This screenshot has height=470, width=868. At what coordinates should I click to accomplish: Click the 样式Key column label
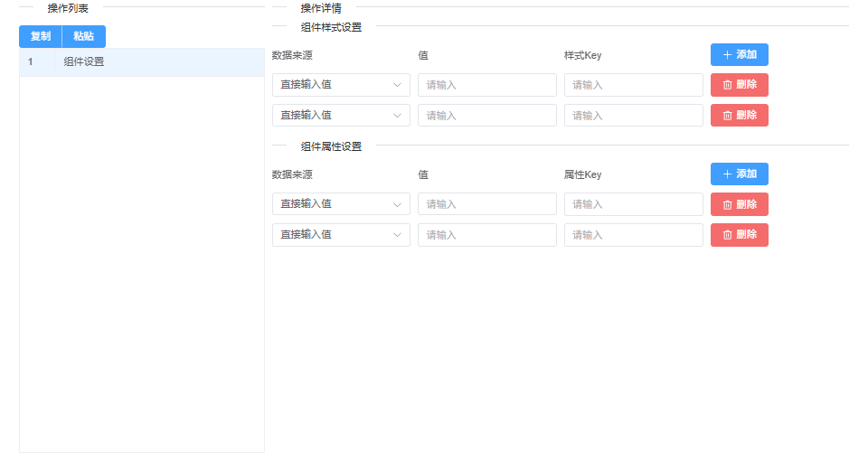click(x=582, y=55)
